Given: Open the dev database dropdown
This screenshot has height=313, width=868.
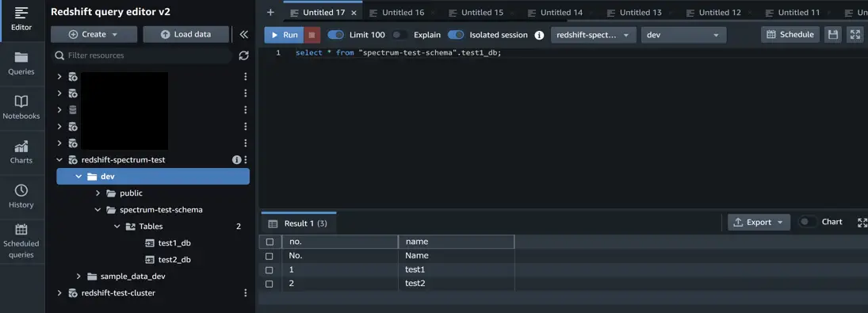Looking at the screenshot, I should click(x=683, y=35).
